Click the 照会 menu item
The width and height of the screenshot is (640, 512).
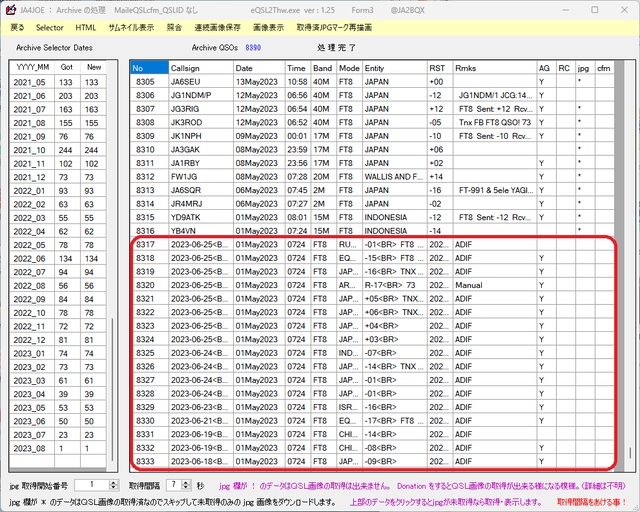click(x=174, y=28)
